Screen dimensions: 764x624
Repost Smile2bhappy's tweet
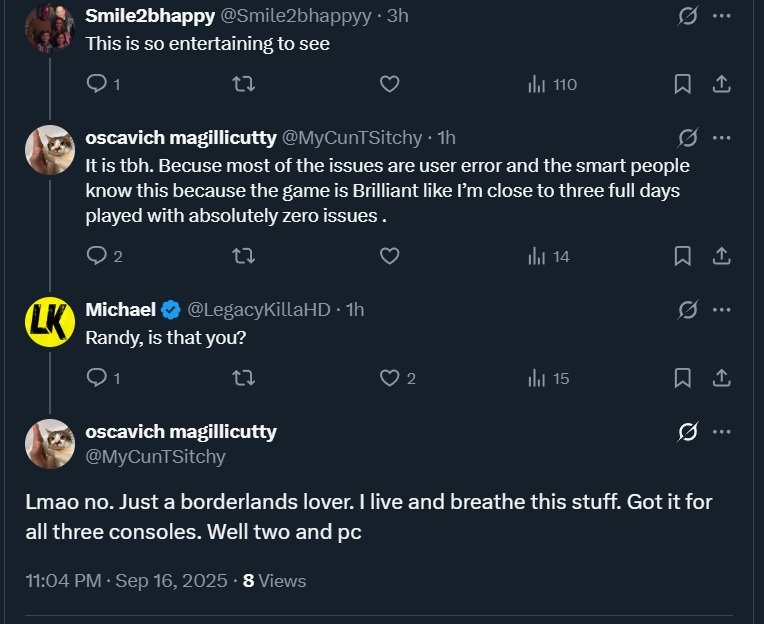tap(243, 85)
